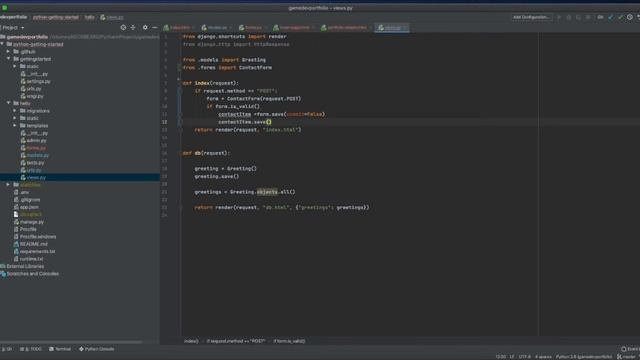Switch to forms.py editor tab
The image size is (640, 360).
click(x=252, y=27)
